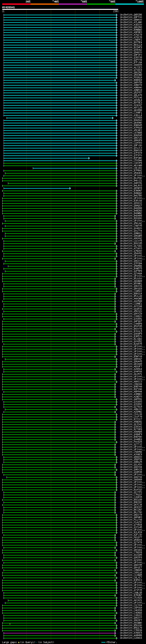146x644 pixels.
Task: Select hit label UniRef100_Q9GSY7
Action: pos(131,618)
